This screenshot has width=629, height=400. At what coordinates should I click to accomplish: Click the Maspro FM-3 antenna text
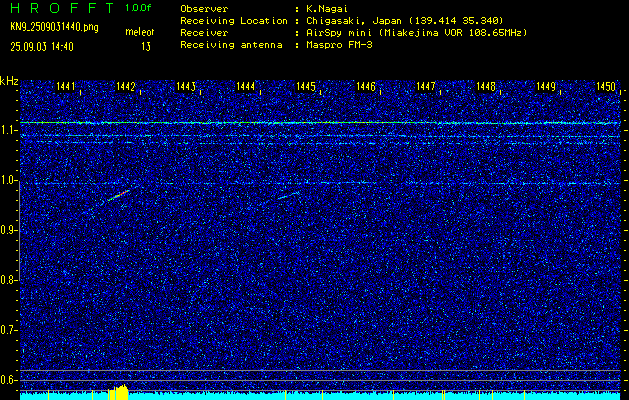pos(339,45)
